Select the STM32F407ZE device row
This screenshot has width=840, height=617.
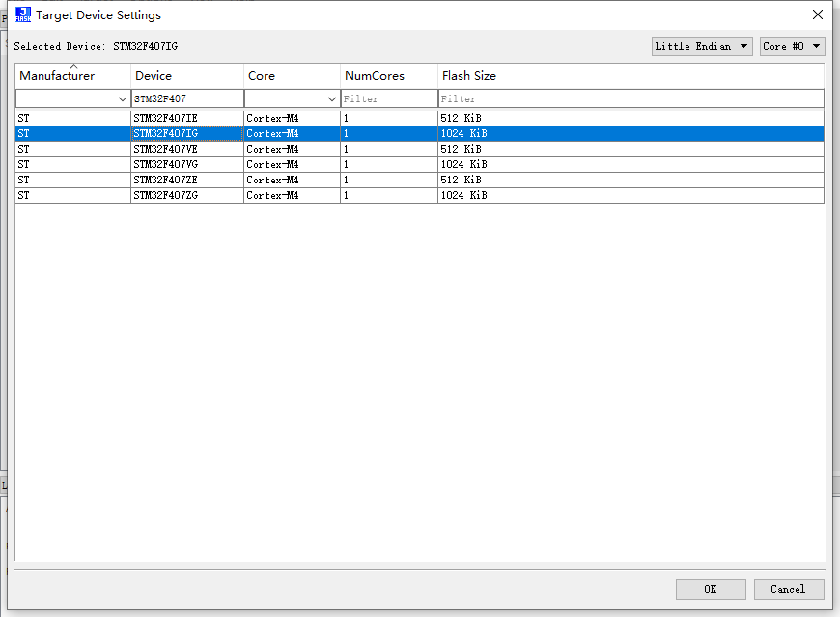419,180
